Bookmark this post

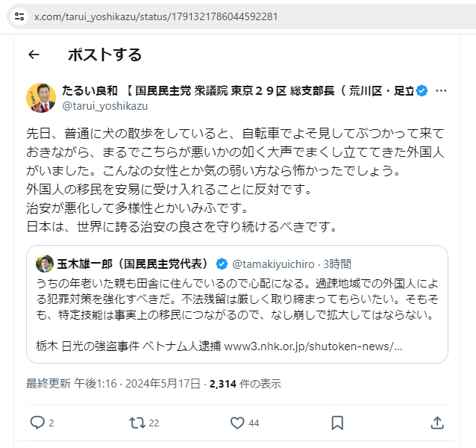(337, 423)
